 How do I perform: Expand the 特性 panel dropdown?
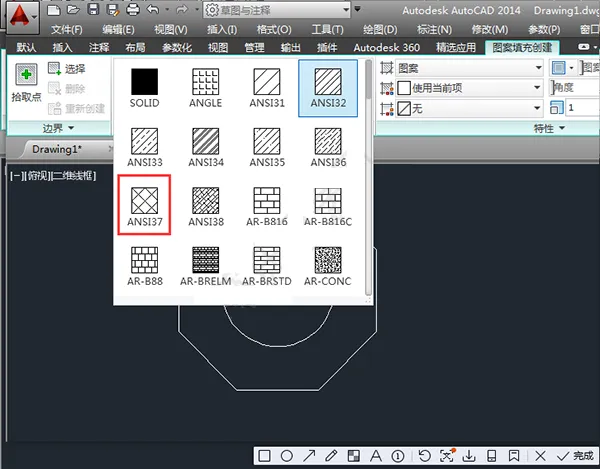click(549, 128)
